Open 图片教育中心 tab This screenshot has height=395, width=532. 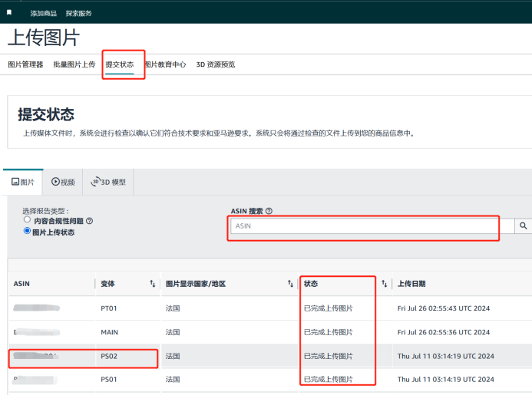pyautogui.click(x=166, y=64)
